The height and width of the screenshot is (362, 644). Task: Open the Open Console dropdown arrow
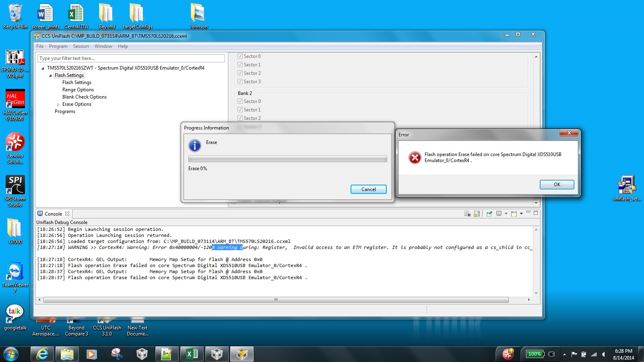[521, 214]
